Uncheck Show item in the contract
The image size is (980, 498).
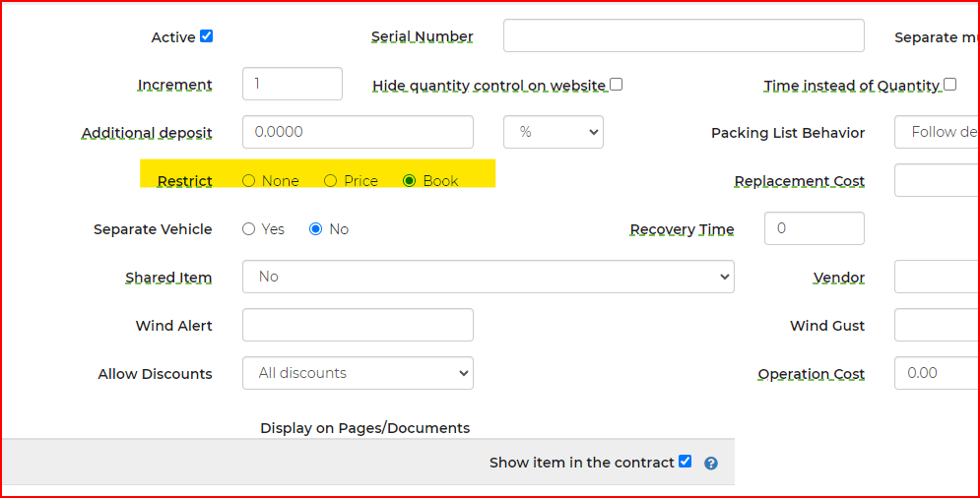[x=686, y=462]
